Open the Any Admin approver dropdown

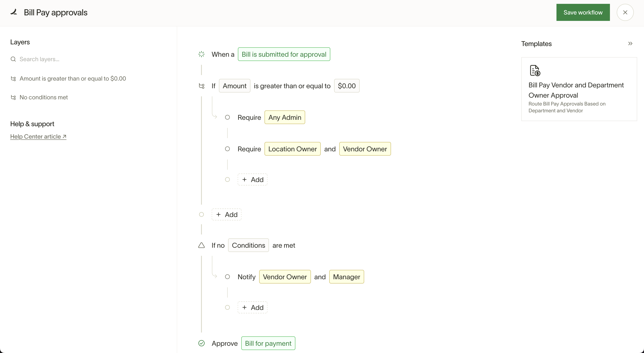[x=285, y=117]
